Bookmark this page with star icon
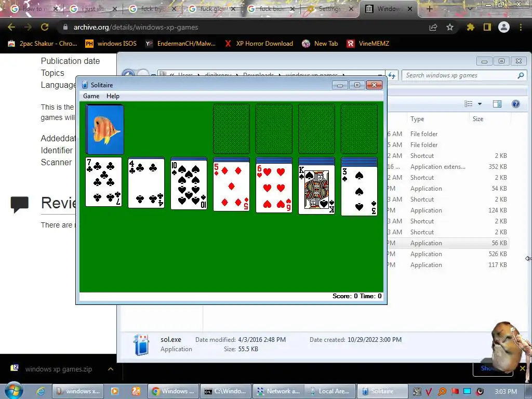The height and width of the screenshot is (399, 532). coord(450,27)
